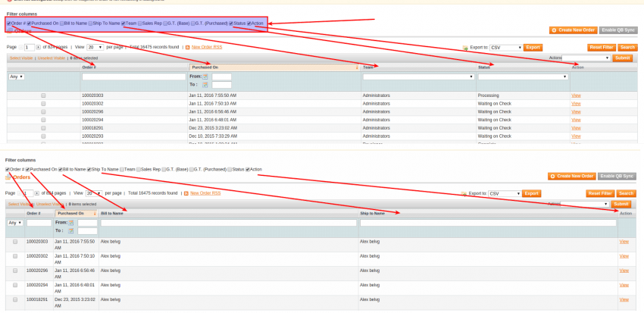Check Status in the lower Filter columns
The height and width of the screenshot is (313, 644).
230,169
